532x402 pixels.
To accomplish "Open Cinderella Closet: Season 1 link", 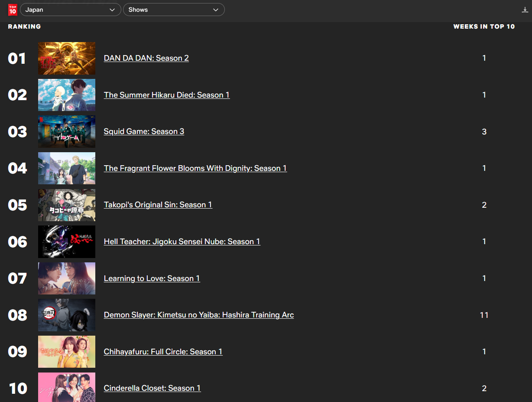I will coord(152,388).
